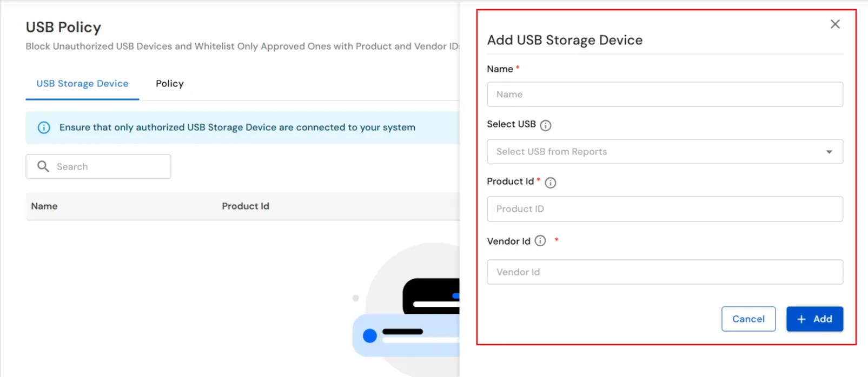Click the Product Id column header
The width and height of the screenshot is (868, 377).
246,206
